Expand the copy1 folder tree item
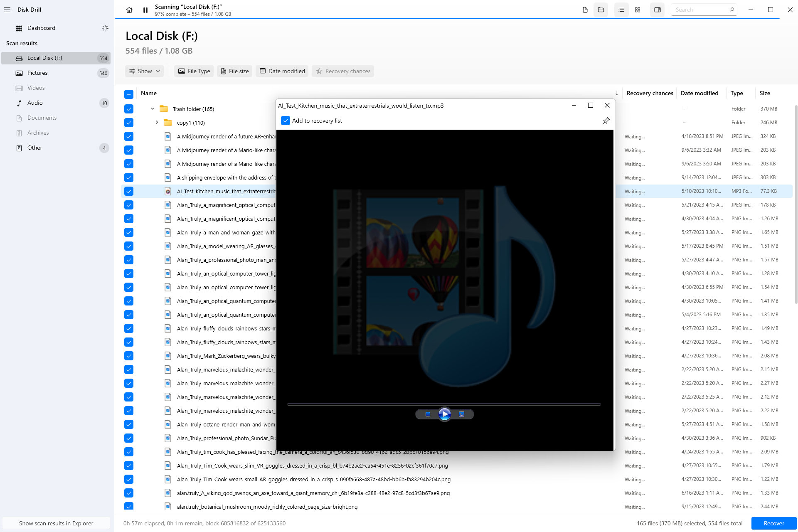 (x=156, y=122)
